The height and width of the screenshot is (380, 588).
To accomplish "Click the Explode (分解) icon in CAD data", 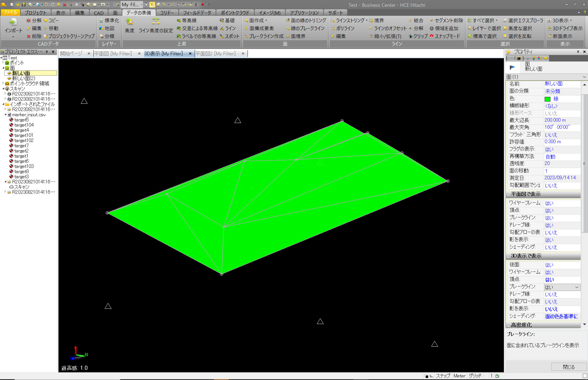I will coord(28,20).
